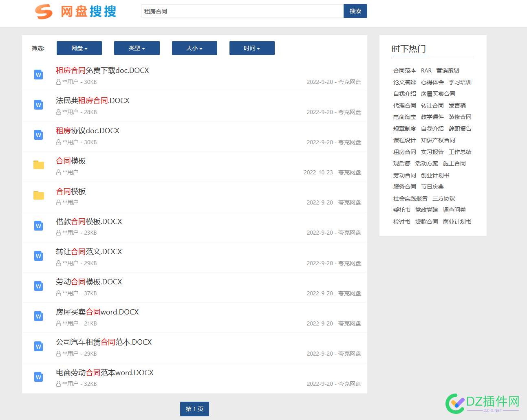Screen dimensions: 527x420
Task: Click hot tag 租房合同
Action: coord(405,152)
